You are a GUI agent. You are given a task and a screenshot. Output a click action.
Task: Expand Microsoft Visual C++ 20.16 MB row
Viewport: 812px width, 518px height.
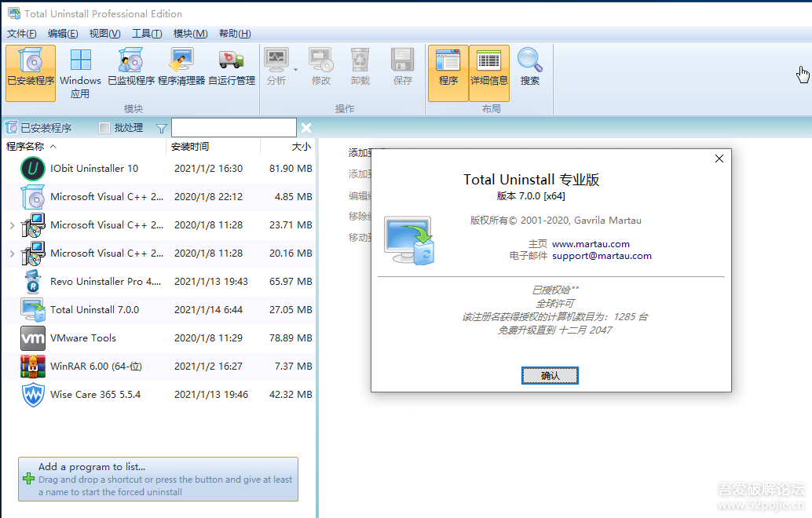pyautogui.click(x=12, y=254)
